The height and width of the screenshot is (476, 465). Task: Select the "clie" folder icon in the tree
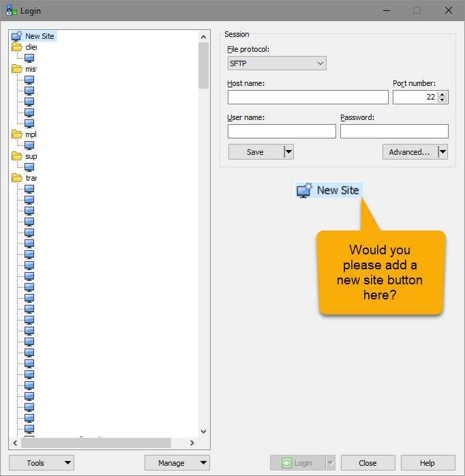coord(17,47)
